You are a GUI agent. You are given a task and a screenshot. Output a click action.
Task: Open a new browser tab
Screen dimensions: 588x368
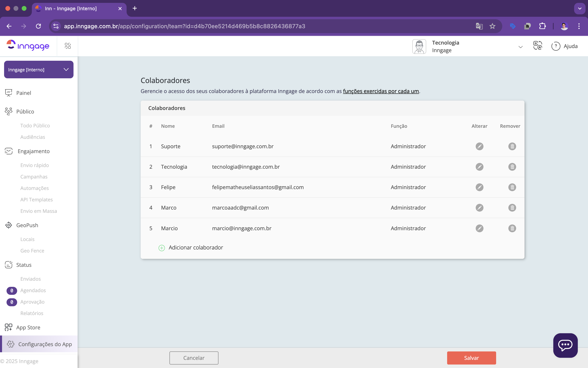coord(135,8)
